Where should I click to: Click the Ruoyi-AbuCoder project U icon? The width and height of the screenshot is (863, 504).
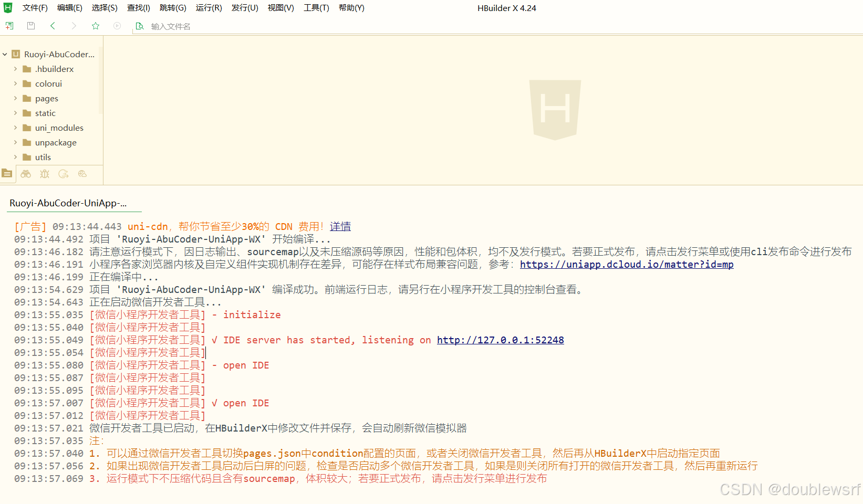click(x=16, y=54)
